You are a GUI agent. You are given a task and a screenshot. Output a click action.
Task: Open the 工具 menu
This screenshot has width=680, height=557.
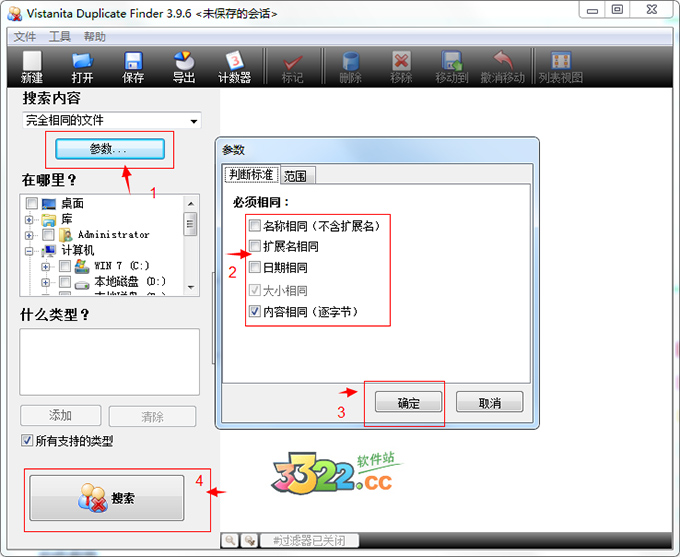[x=59, y=36]
